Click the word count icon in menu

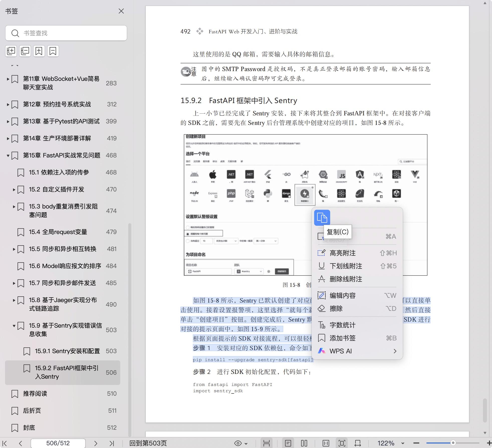(322, 325)
